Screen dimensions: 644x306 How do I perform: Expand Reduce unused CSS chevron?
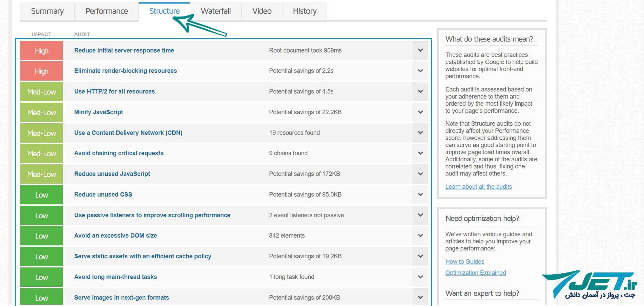[420, 195]
